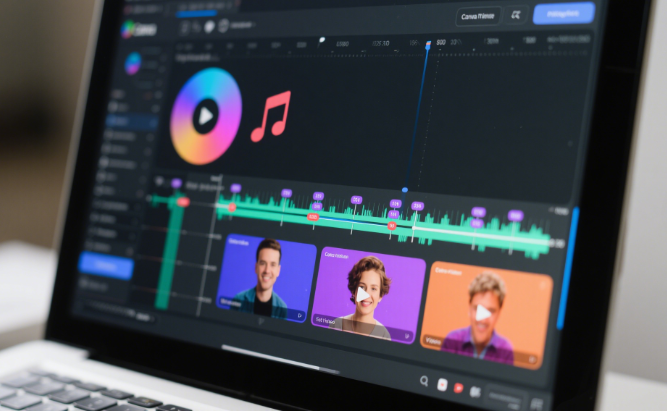This screenshot has height=412, width=667.
Task: Open the Canva logo in header
Action: point(139,30)
